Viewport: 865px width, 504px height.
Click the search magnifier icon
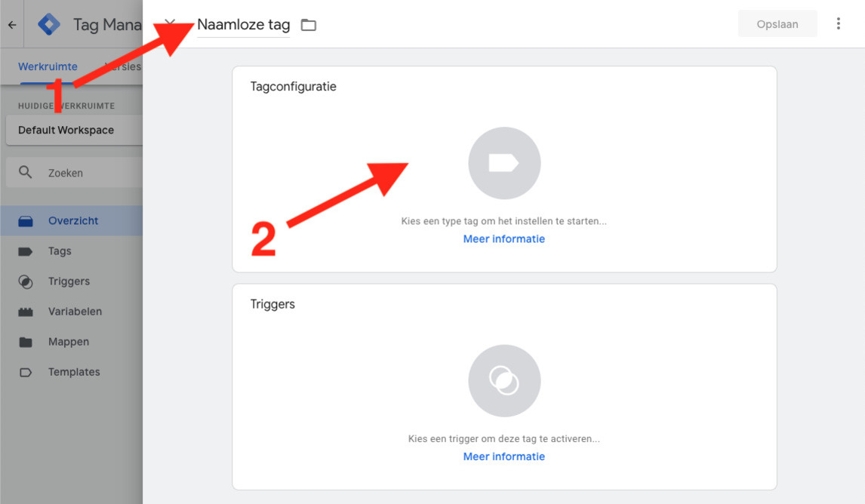click(x=26, y=172)
